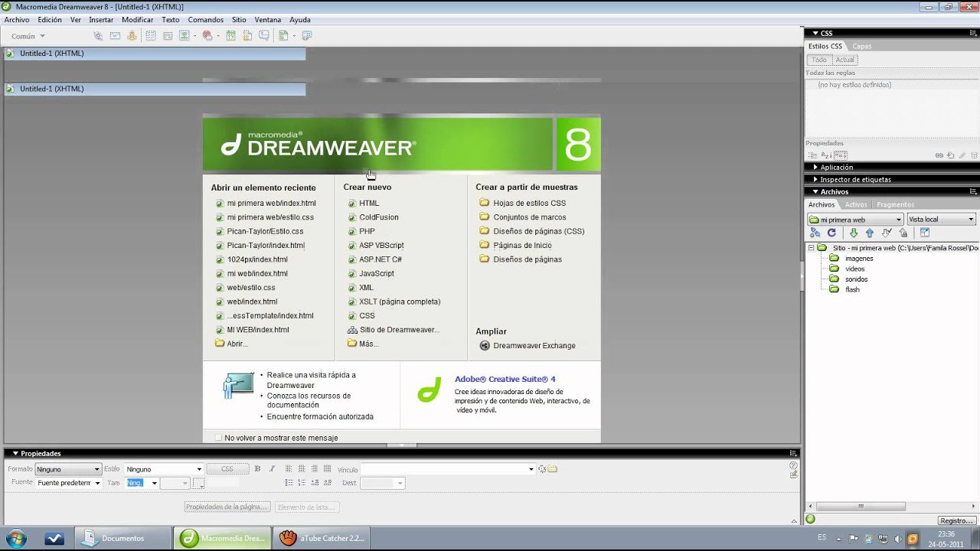The width and height of the screenshot is (980, 551).
Task: Create a new HTML document
Action: point(369,204)
